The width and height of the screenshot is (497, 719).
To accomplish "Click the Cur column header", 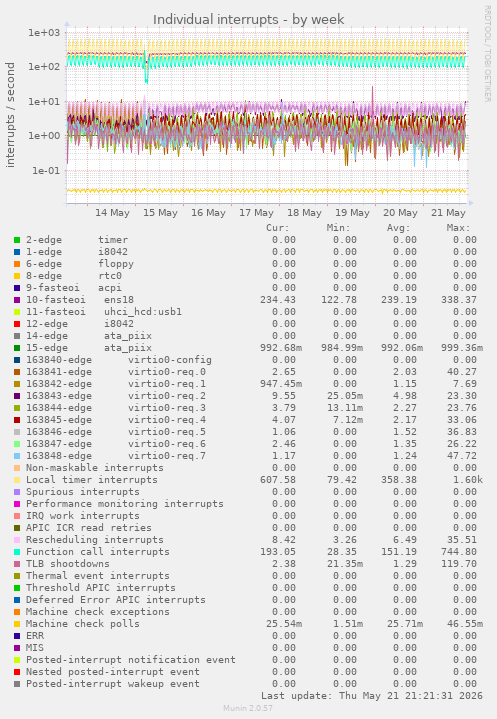I will pyautogui.click(x=278, y=228).
